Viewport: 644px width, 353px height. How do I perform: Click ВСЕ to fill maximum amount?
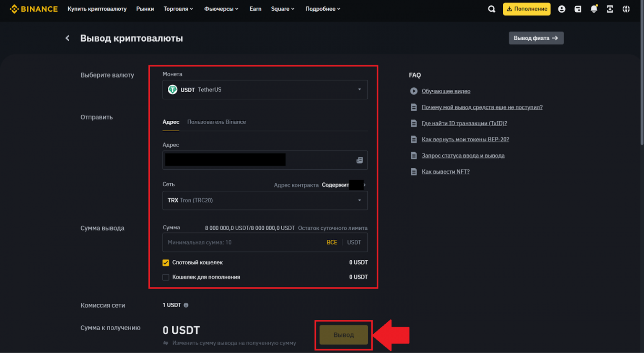332,242
